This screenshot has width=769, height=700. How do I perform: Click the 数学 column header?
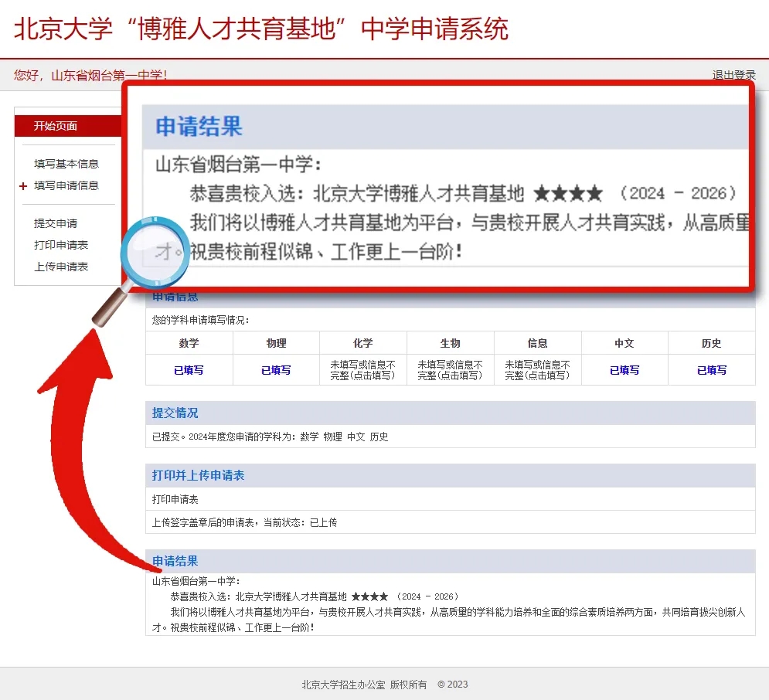(x=189, y=343)
